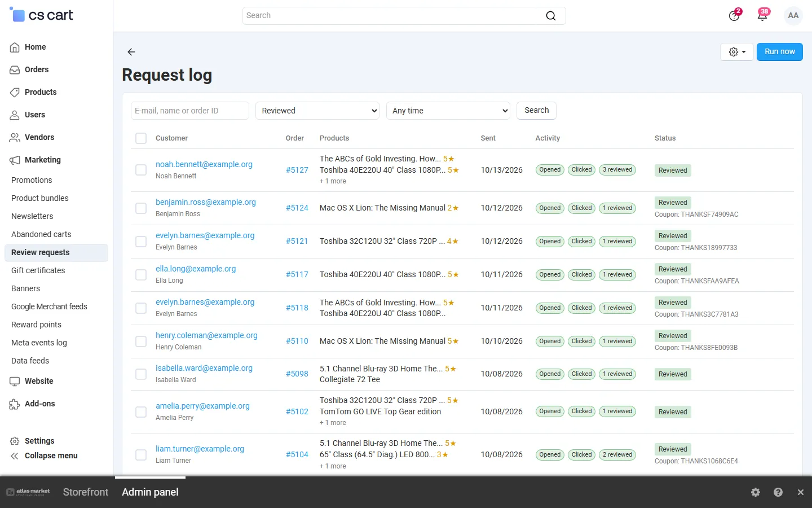Image resolution: width=812 pixels, height=508 pixels.
Task: Switch to the Storefront tab
Action: [x=86, y=492]
